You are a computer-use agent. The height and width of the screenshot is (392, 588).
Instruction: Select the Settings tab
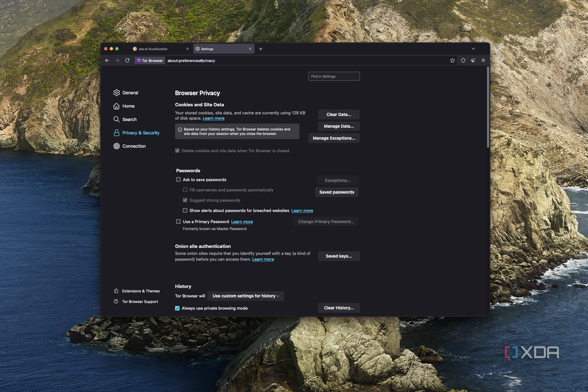223,49
